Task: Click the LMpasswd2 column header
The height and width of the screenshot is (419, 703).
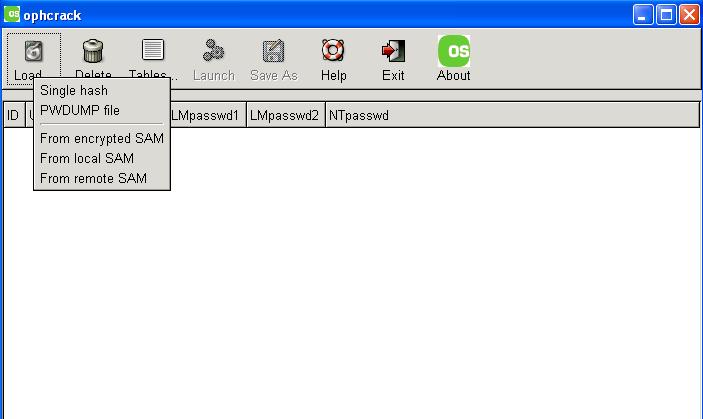Action: coord(286,116)
